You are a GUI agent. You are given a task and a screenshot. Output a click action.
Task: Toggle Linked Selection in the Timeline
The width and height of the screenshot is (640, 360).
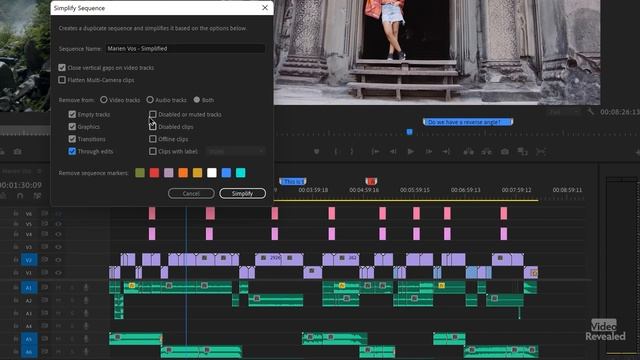(x=37, y=196)
